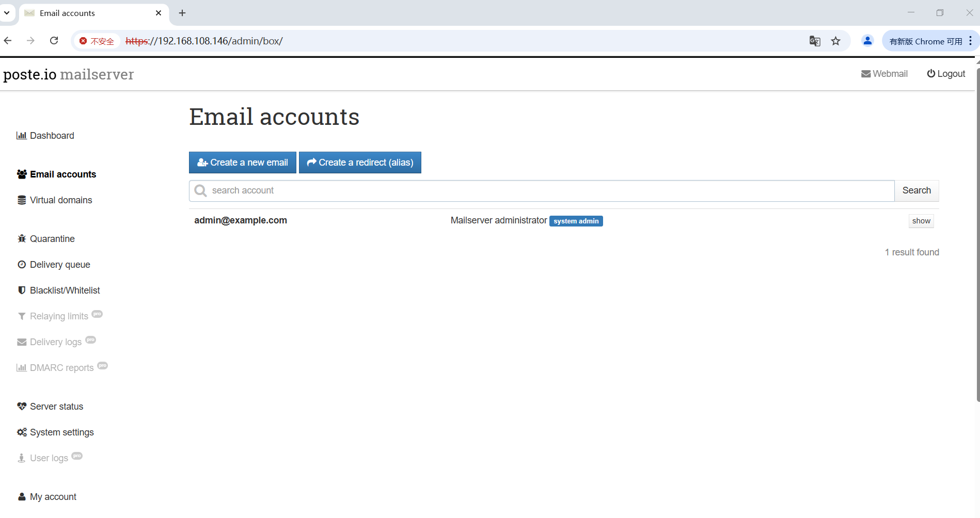980x518 pixels.
Task: Log out using the Logout link
Action: (x=946, y=74)
